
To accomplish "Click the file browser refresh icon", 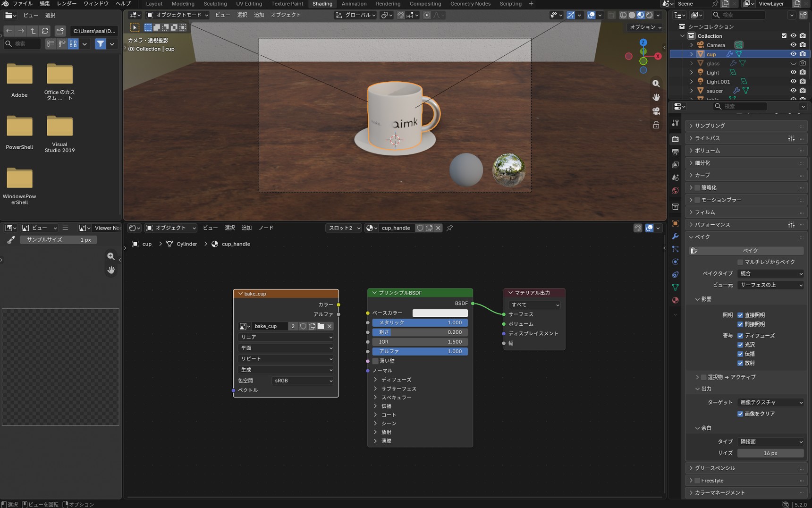I will coord(45,31).
